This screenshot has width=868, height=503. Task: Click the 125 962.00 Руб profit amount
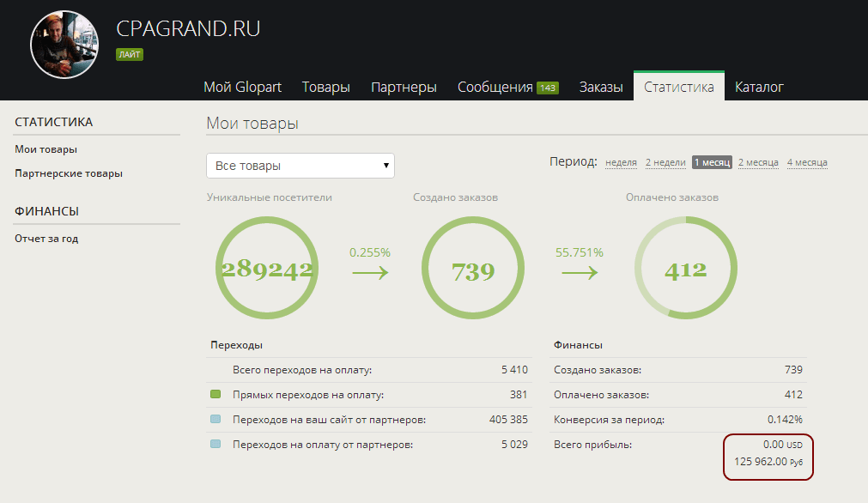[x=768, y=462]
